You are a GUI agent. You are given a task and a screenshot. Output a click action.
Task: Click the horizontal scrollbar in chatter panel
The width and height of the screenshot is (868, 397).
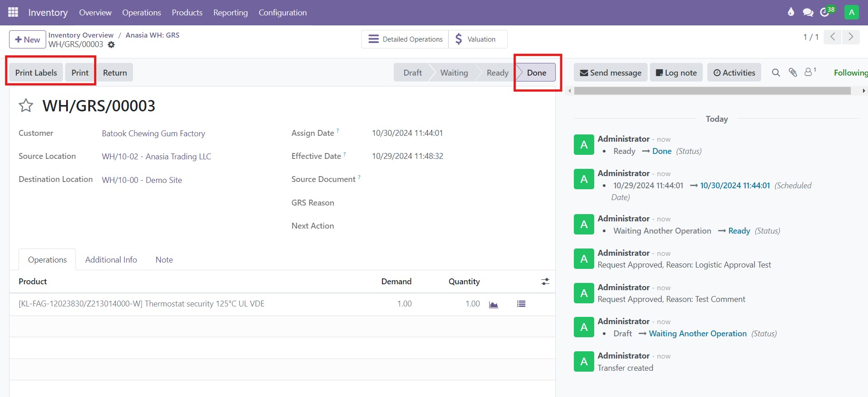(712, 91)
